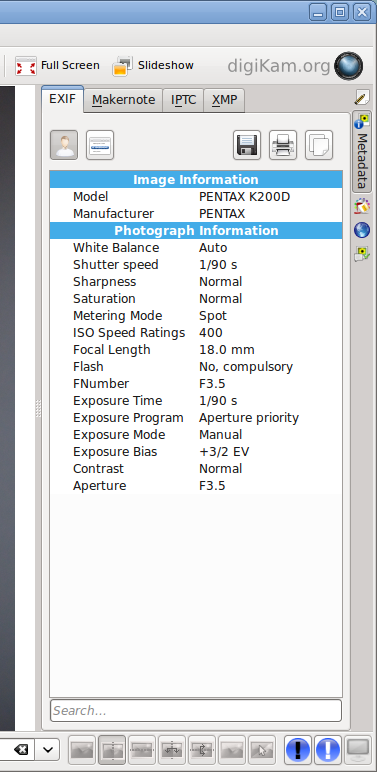Save metadata to file with floppy icon
This screenshot has width=377, height=772.
[x=247, y=145]
